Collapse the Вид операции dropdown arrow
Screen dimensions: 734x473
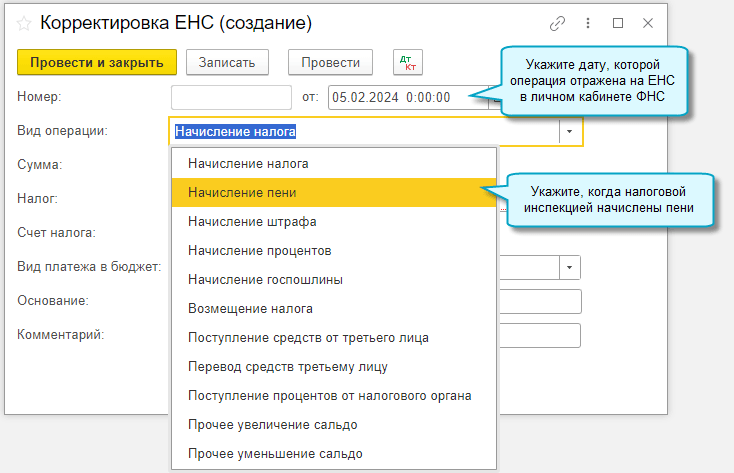(x=570, y=131)
